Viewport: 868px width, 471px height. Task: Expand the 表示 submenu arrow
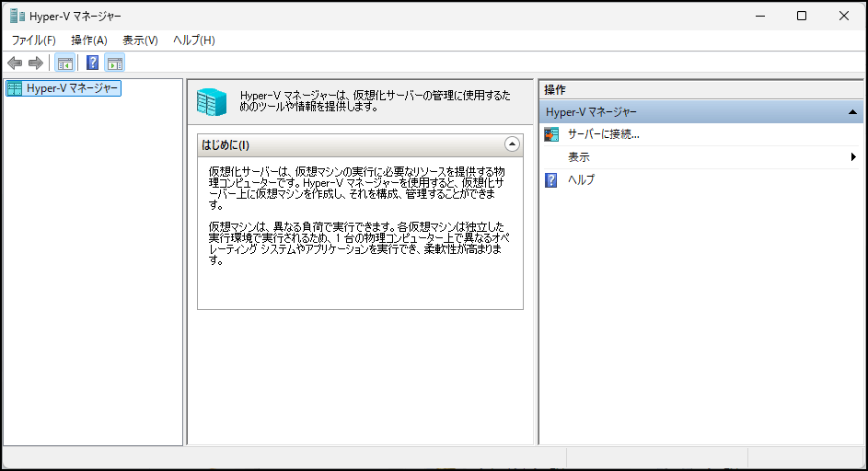(853, 157)
